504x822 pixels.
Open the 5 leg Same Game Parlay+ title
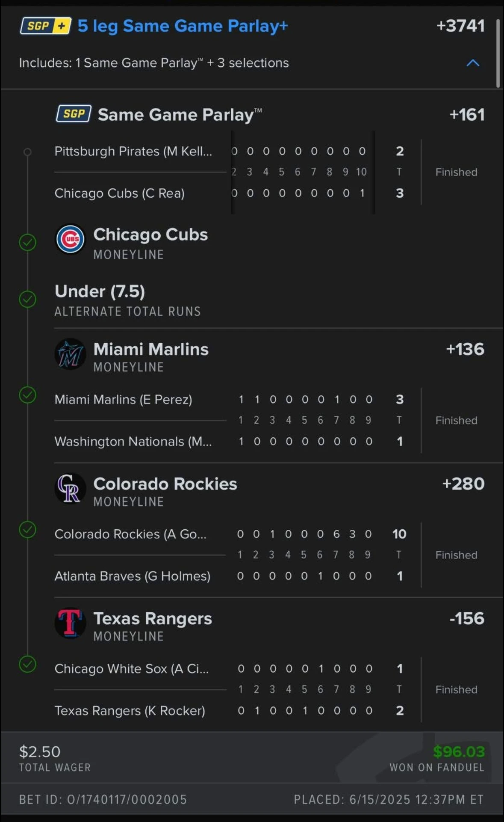(x=183, y=26)
